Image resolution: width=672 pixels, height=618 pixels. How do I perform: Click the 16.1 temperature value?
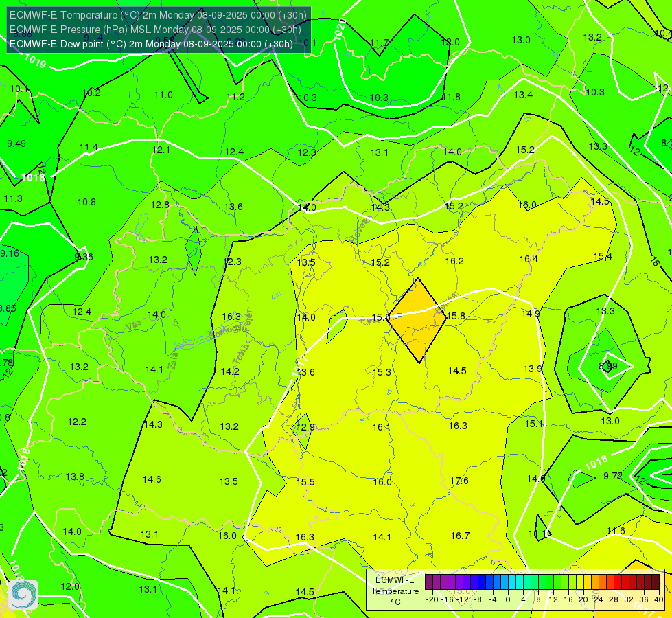tap(381, 427)
